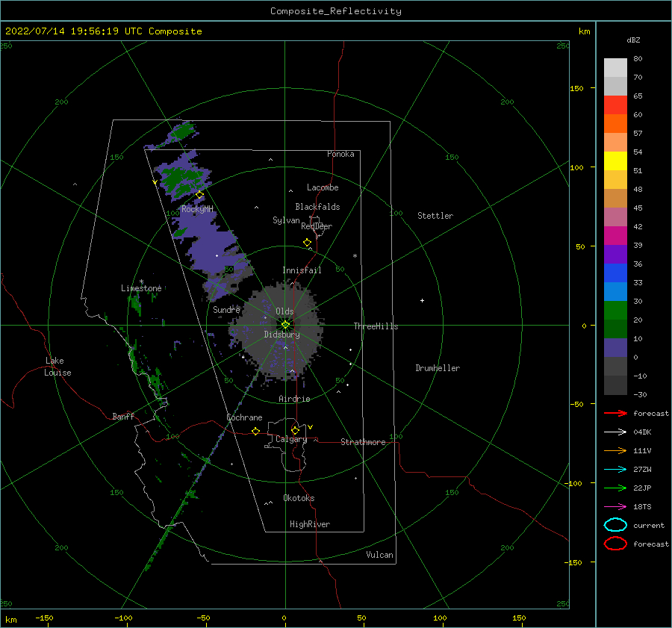Click the Lake Louise label
Screen dimensions: 672x628
tap(57, 367)
